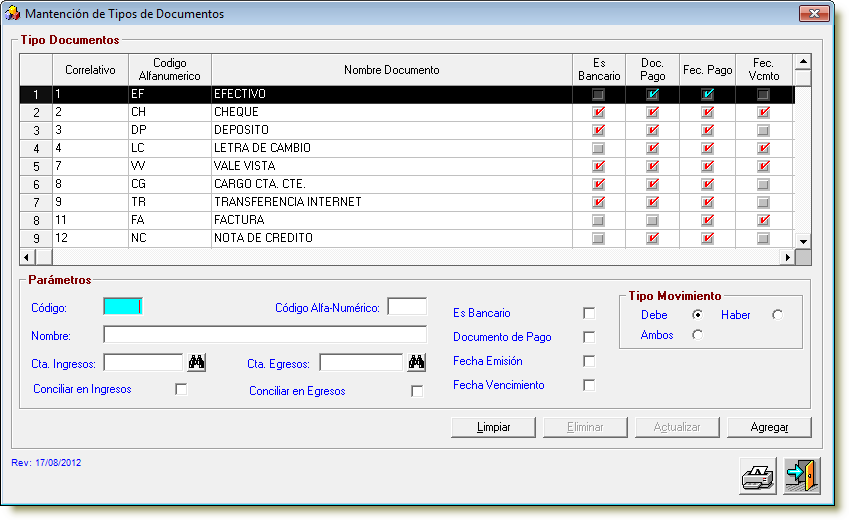Viewport: 849px width, 520px height.
Task: Select the EFECTIVO document row
Action: [x=407, y=94]
